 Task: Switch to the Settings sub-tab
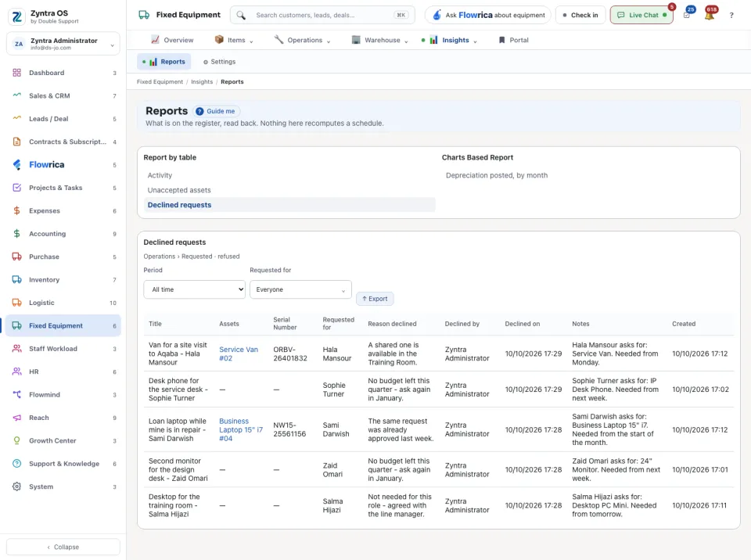(x=219, y=62)
